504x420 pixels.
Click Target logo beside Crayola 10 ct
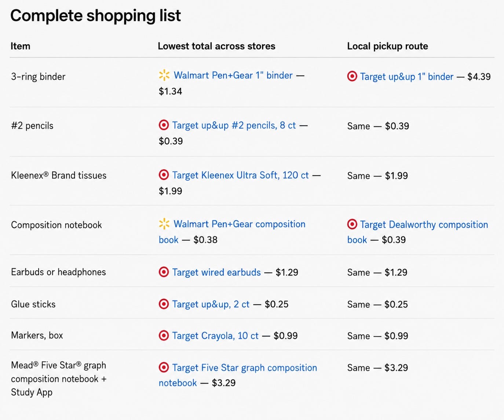tap(164, 336)
